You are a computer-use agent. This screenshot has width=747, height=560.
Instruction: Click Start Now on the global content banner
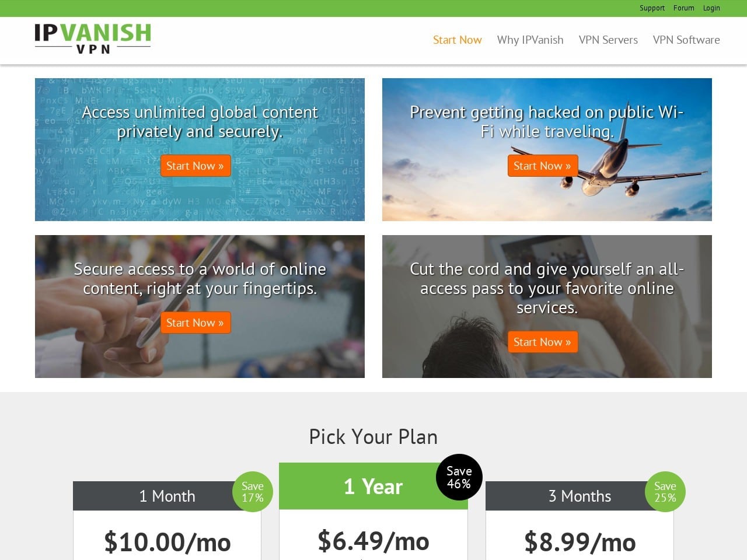coord(196,166)
